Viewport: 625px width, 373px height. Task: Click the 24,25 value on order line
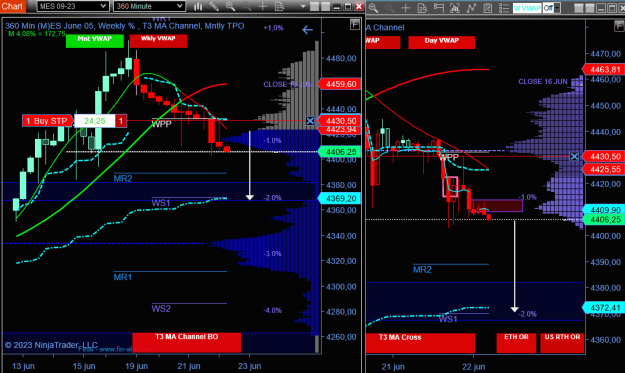(94, 121)
